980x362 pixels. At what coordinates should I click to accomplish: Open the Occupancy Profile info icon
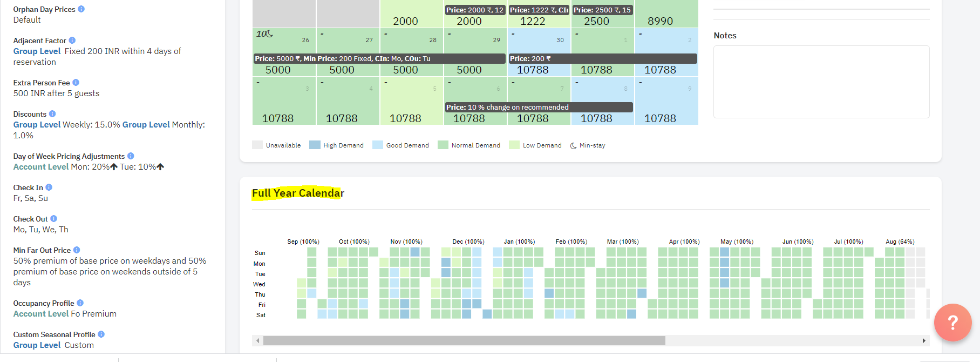coord(80,303)
